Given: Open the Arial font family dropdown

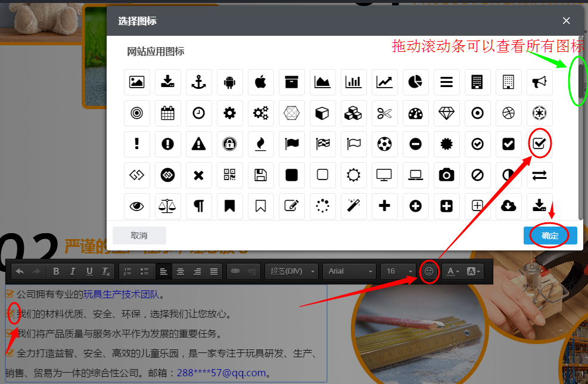Looking at the screenshot, I should (349, 271).
